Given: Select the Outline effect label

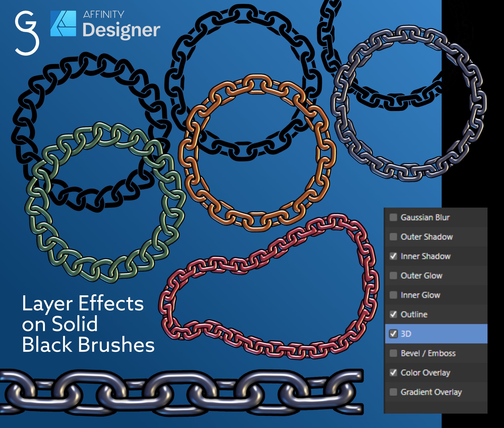Looking at the screenshot, I should point(414,314).
